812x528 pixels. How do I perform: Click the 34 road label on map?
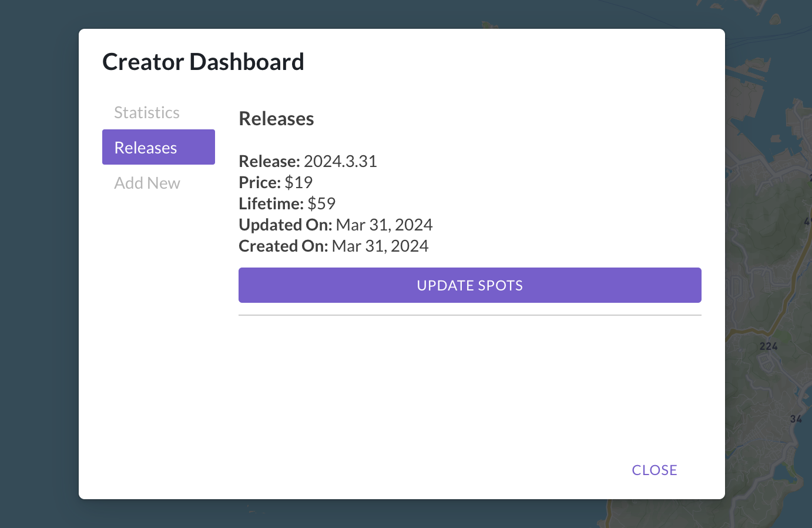click(796, 419)
